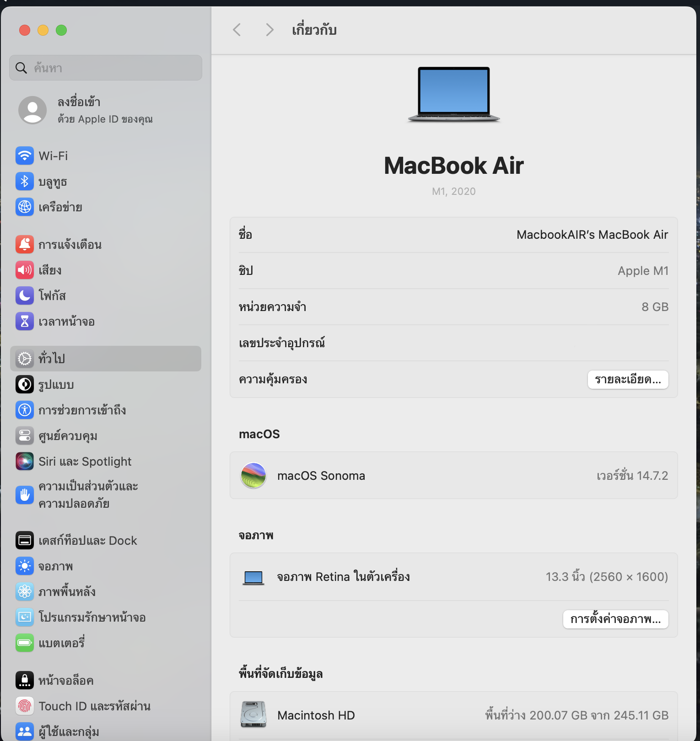Open Screen Time (เวลาหน้าจอ) hourglass icon
Screen dimensions: 700x741
(25, 321)
